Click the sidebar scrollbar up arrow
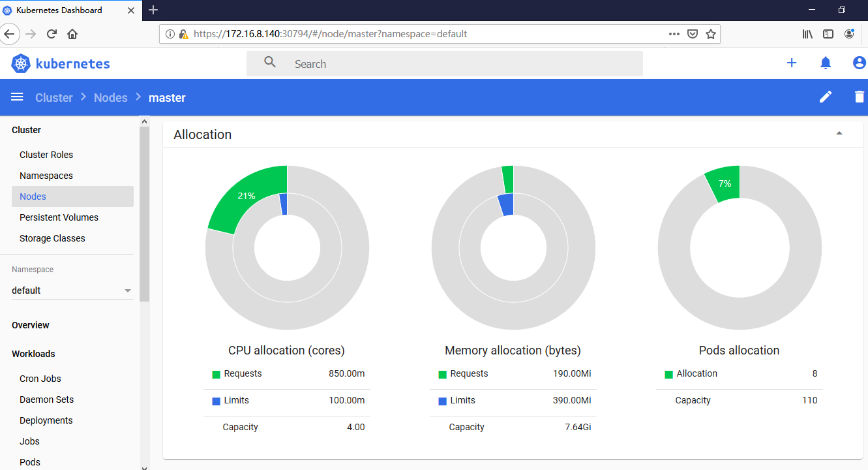This screenshot has height=470, width=868. tap(145, 121)
